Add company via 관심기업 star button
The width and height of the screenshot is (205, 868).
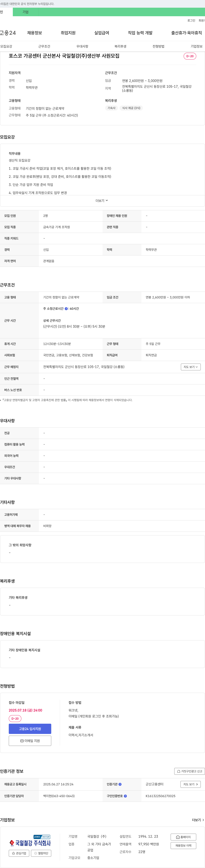(x=19, y=853)
